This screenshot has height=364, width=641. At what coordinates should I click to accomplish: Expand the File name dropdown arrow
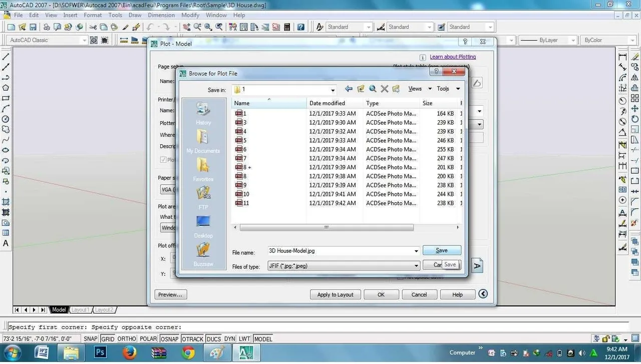pos(416,251)
